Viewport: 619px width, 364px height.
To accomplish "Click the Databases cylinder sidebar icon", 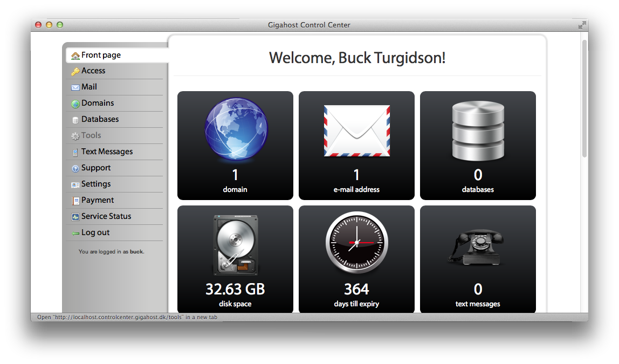I will [x=75, y=120].
